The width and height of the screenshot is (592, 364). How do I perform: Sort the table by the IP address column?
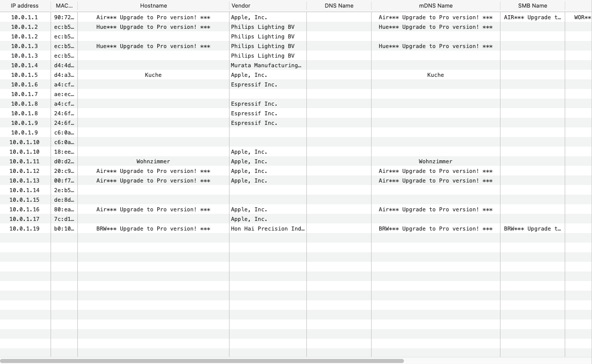pos(24,6)
